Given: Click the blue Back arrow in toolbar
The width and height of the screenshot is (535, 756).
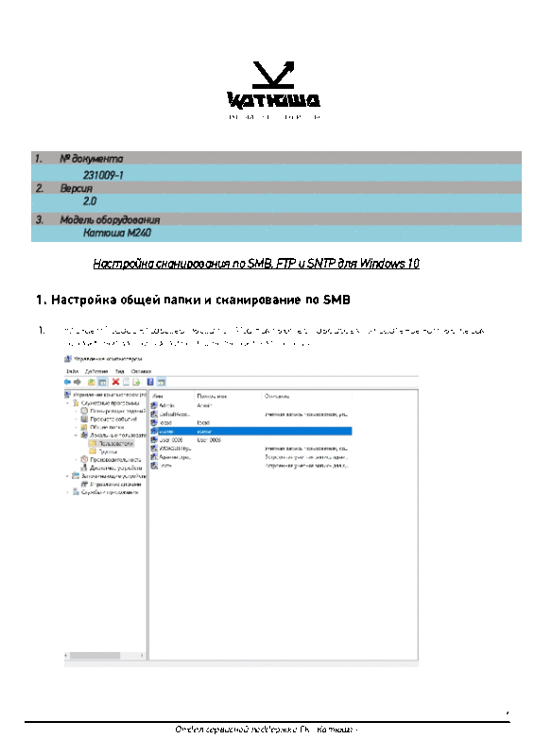Looking at the screenshot, I should click(x=67, y=382).
